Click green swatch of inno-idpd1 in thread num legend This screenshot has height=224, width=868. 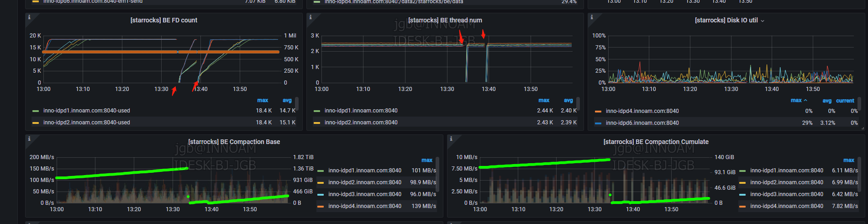[x=317, y=111]
